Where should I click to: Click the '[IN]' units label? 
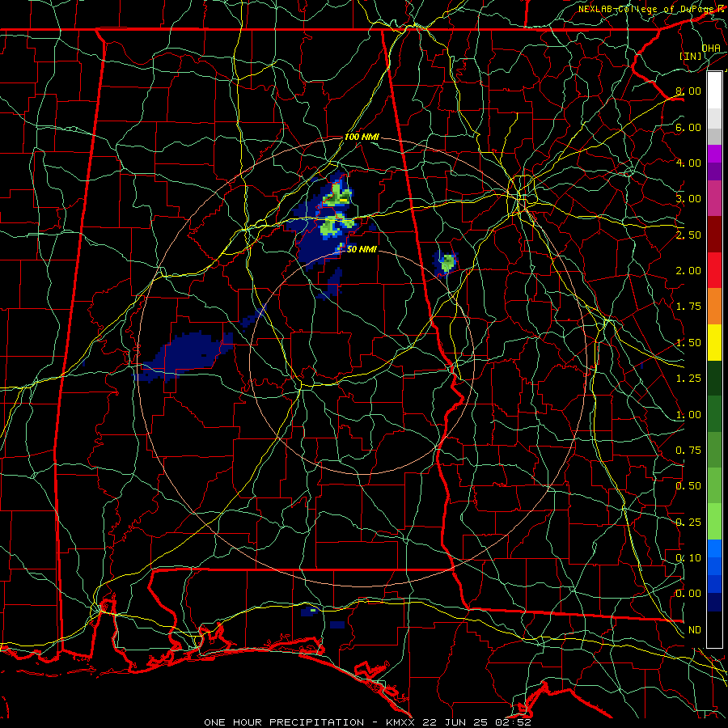pyautogui.click(x=691, y=56)
